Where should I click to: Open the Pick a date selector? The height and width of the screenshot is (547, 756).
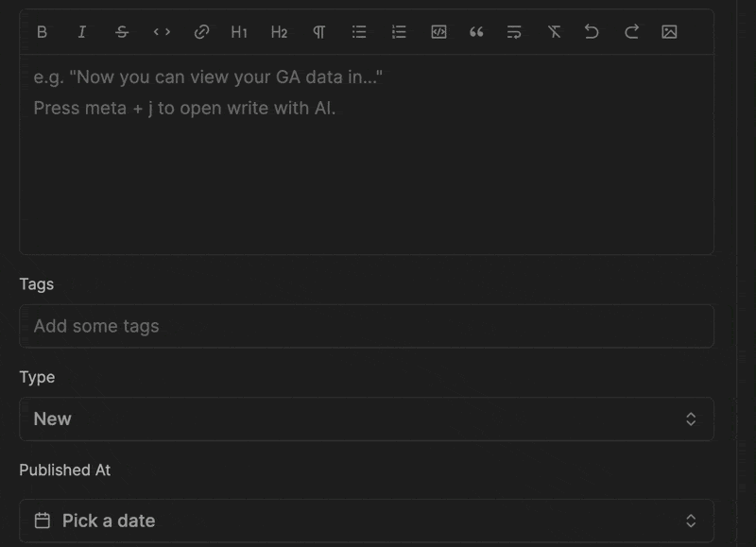pos(366,521)
